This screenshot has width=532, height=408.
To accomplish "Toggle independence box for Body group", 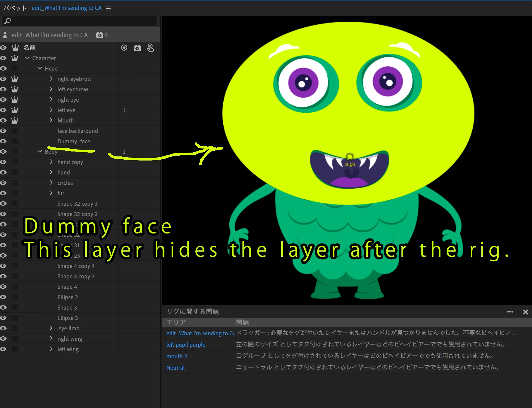I will [15, 151].
